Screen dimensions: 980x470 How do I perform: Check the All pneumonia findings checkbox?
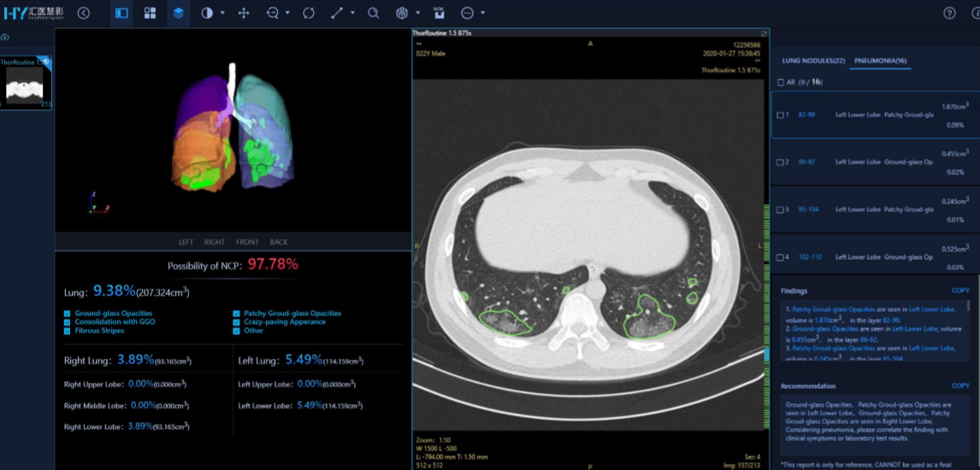pos(781,82)
